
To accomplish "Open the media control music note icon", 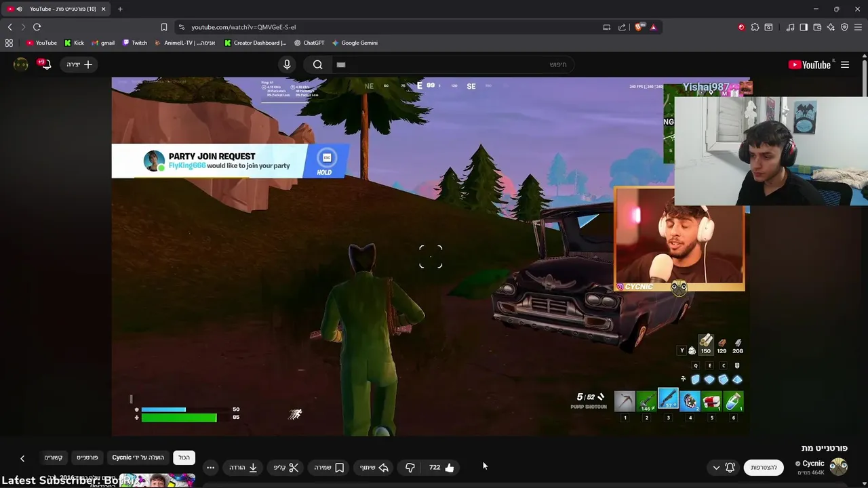I will (x=790, y=27).
